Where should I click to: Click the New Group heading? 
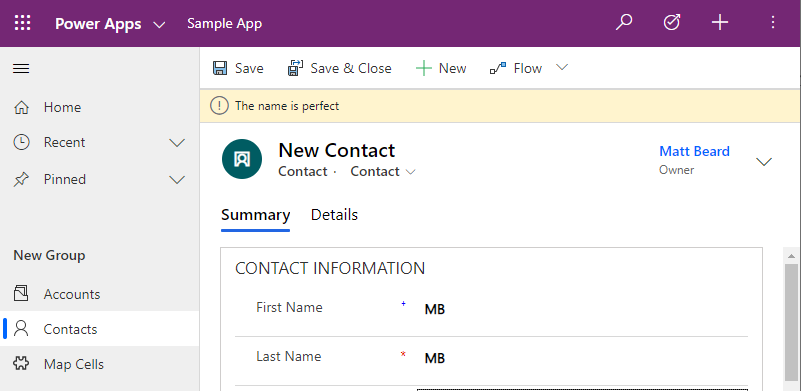pos(49,255)
